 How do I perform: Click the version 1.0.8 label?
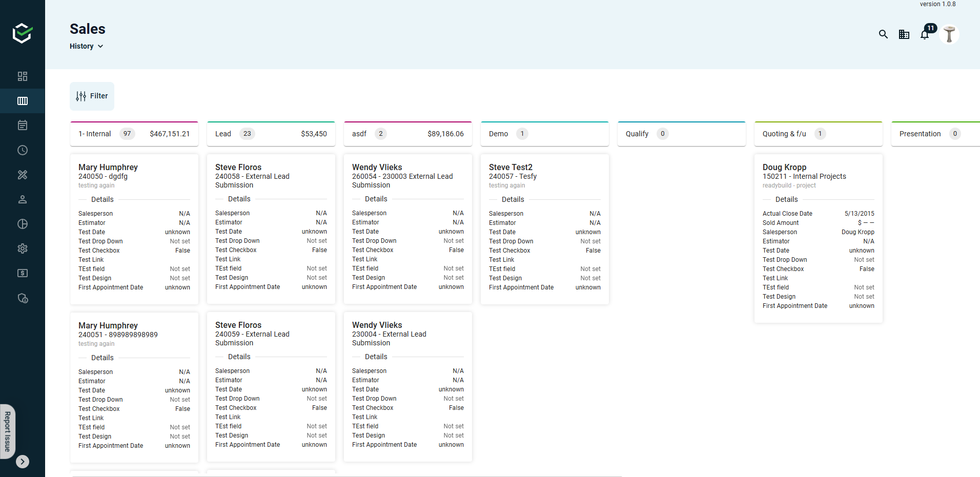tap(937, 4)
